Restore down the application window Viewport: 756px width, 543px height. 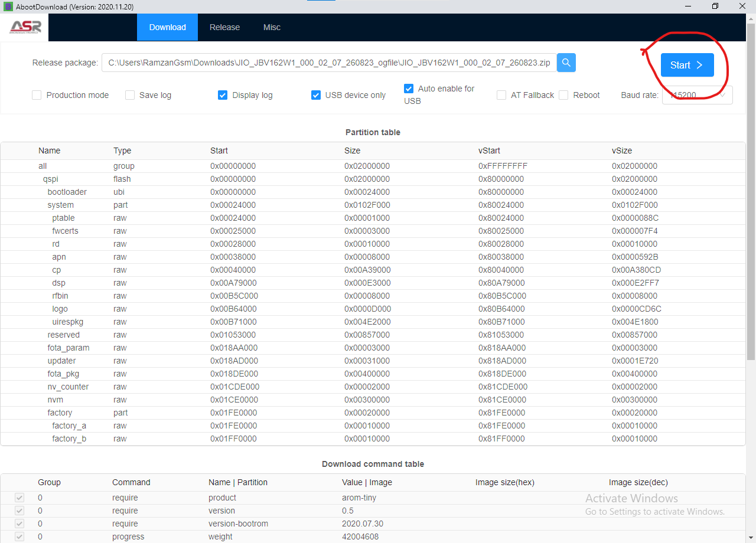715,6
